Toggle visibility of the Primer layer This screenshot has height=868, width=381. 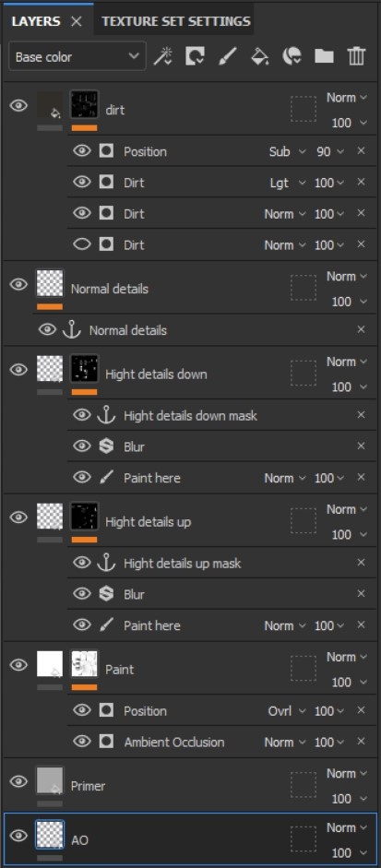coord(18,781)
